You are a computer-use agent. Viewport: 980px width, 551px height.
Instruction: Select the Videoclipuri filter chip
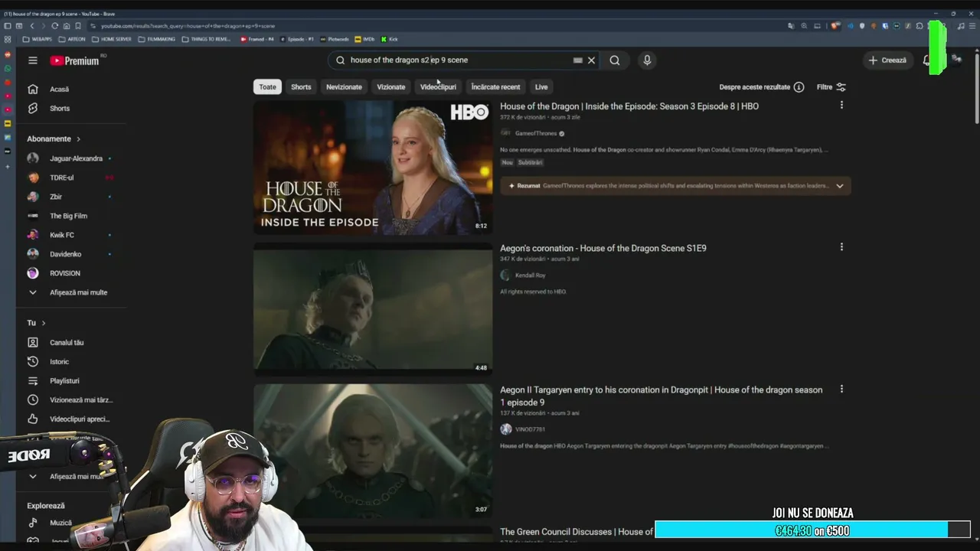[438, 87]
